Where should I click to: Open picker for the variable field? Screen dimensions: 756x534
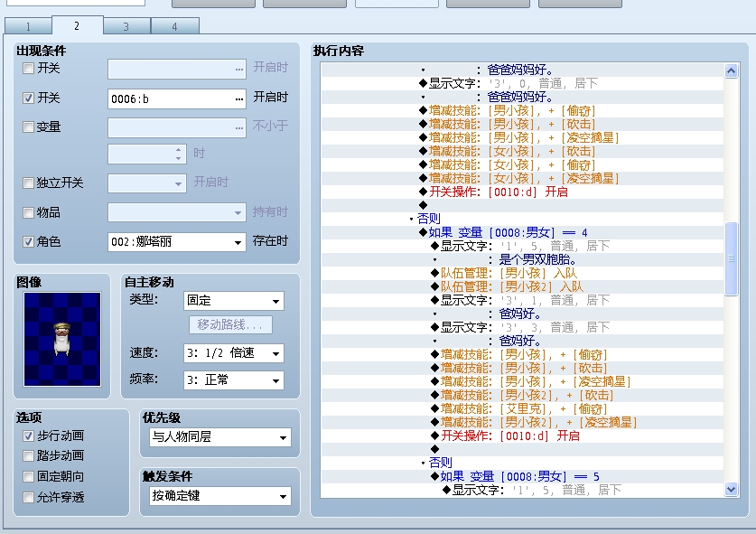[x=239, y=127]
